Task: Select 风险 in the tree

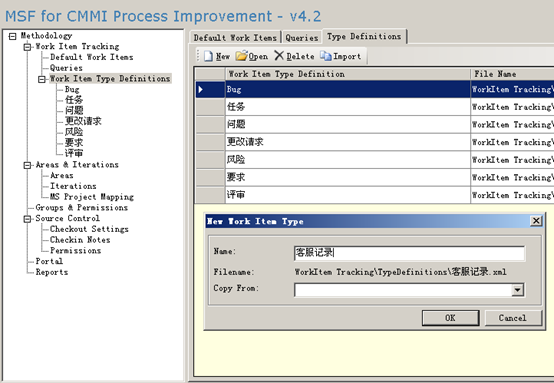Action: pyautogui.click(x=73, y=132)
